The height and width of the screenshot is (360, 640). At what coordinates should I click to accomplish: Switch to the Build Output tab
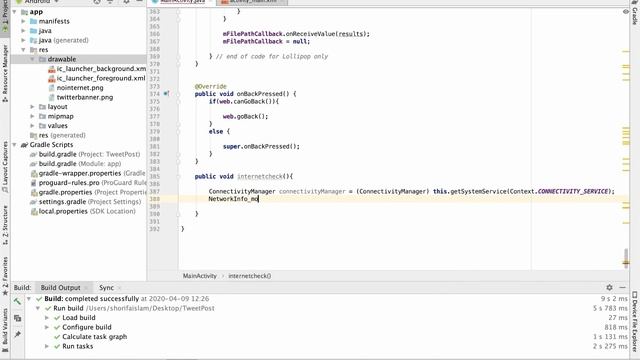click(x=60, y=287)
